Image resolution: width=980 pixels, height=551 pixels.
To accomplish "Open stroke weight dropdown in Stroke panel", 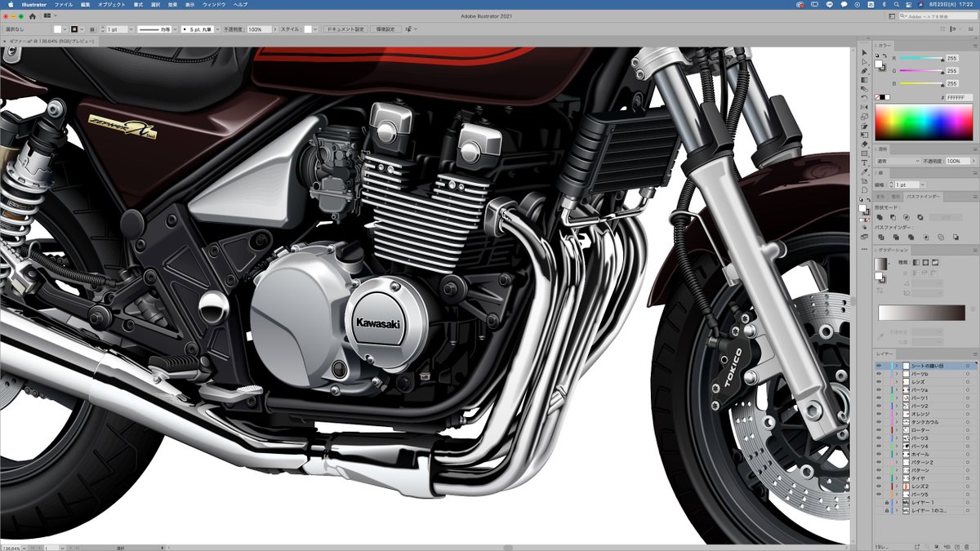I will [x=923, y=185].
